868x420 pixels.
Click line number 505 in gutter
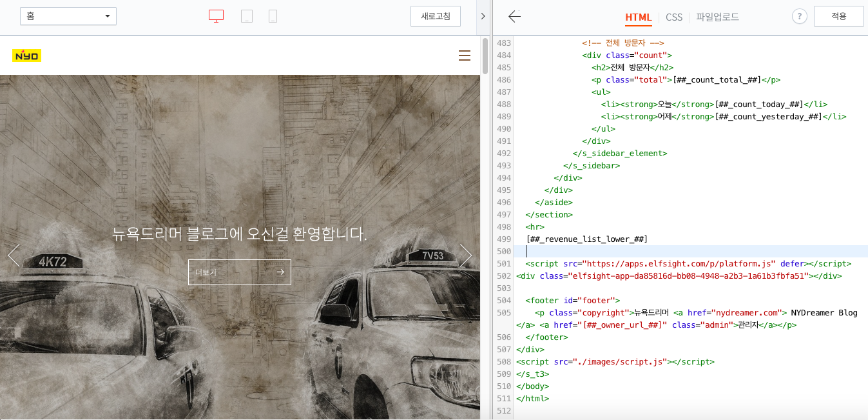[x=504, y=313]
